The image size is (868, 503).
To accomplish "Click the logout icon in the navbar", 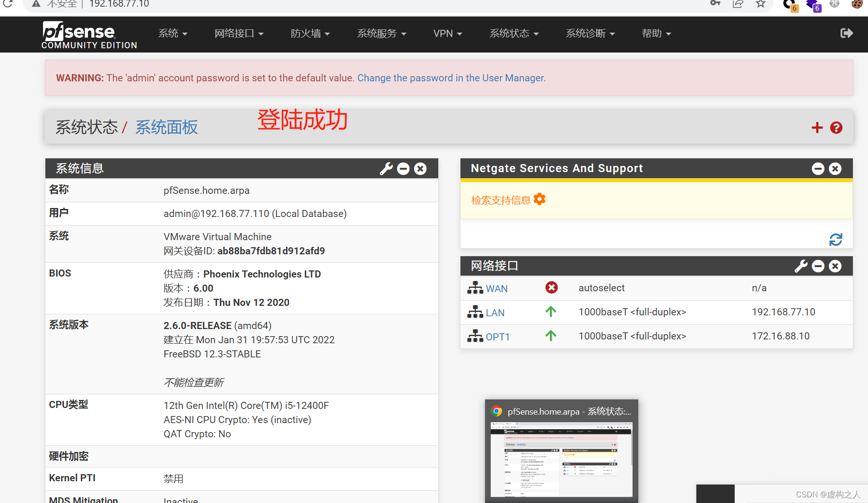I will (846, 33).
